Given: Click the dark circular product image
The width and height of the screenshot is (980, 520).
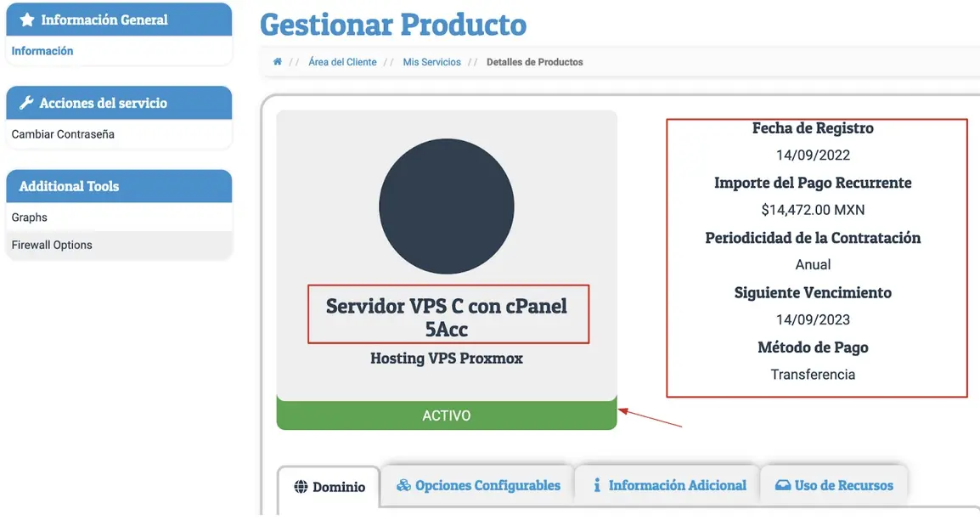Looking at the screenshot, I should point(446,206).
